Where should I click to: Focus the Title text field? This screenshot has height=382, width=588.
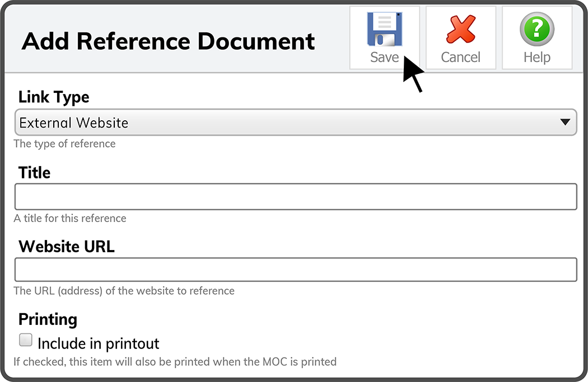(x=296, y=197)
